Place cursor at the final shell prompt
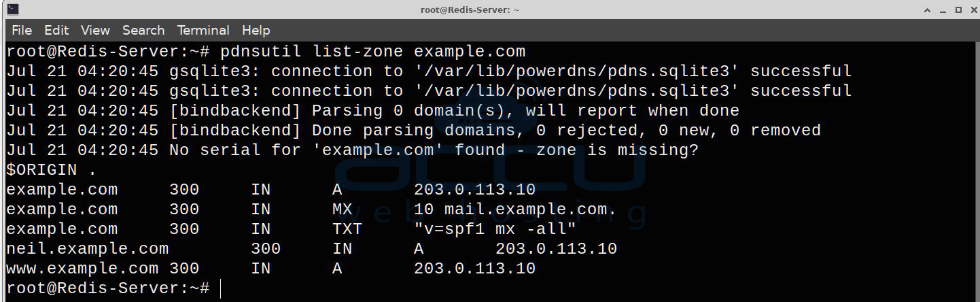The width and height of the screenshot is (980, 302). [221, 288]
